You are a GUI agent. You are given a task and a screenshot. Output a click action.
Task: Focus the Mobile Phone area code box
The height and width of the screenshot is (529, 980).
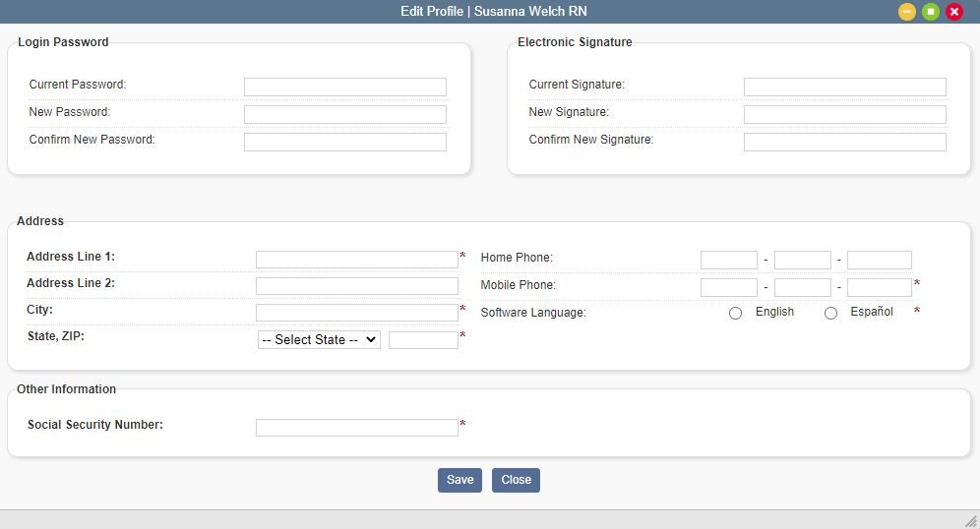coord(729,287)
